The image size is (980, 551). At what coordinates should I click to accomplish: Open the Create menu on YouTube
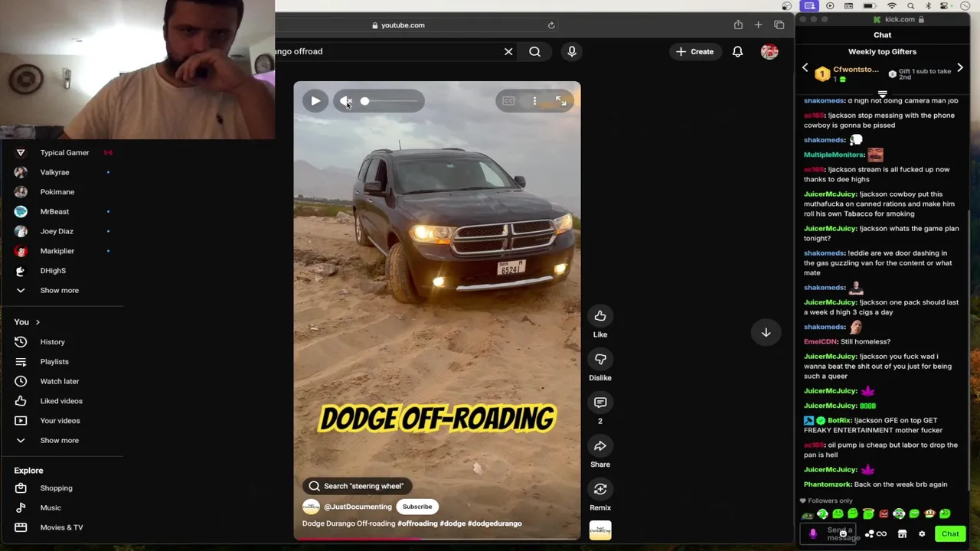[695, 51]
